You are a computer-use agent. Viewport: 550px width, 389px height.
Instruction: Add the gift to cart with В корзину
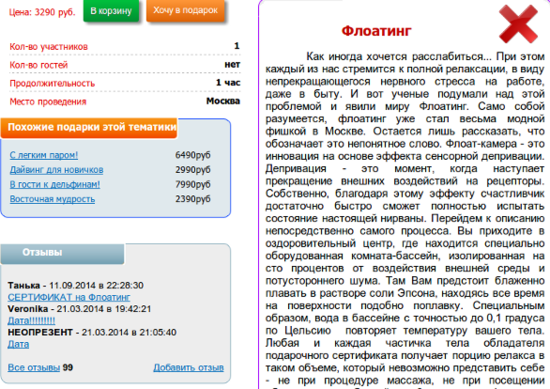pos(111,11)
